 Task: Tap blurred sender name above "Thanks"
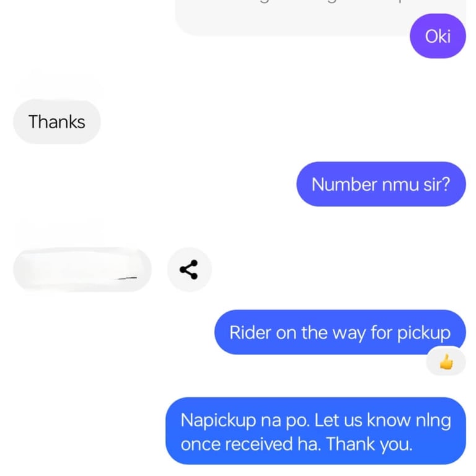[x=58, y=82]
